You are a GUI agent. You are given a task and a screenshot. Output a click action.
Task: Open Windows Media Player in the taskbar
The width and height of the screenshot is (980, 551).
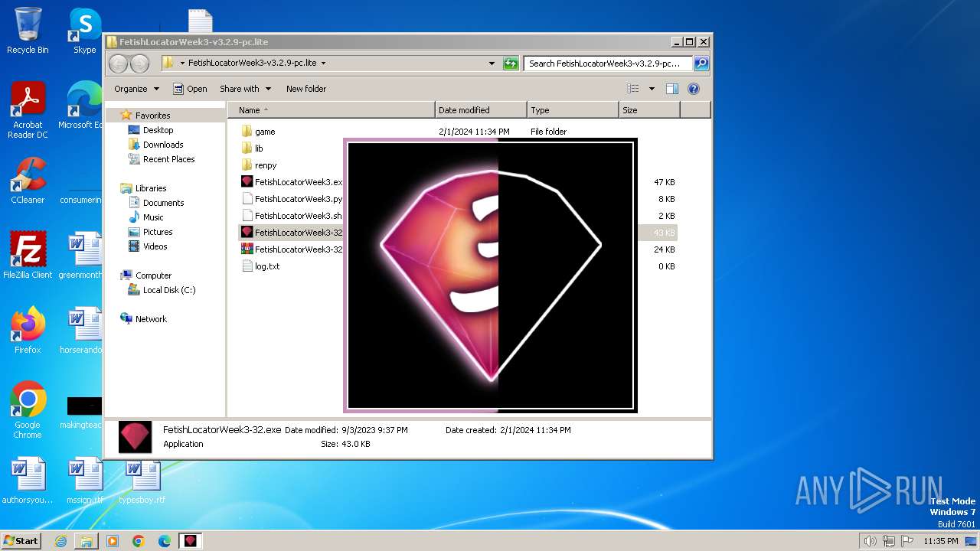pos(113,541)
